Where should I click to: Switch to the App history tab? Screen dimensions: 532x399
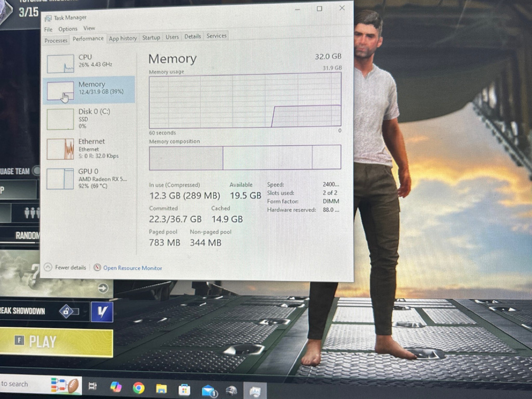123,38
